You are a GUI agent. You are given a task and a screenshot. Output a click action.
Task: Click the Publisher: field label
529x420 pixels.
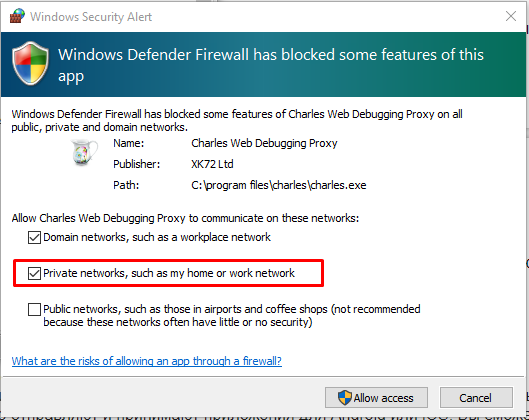136,164
